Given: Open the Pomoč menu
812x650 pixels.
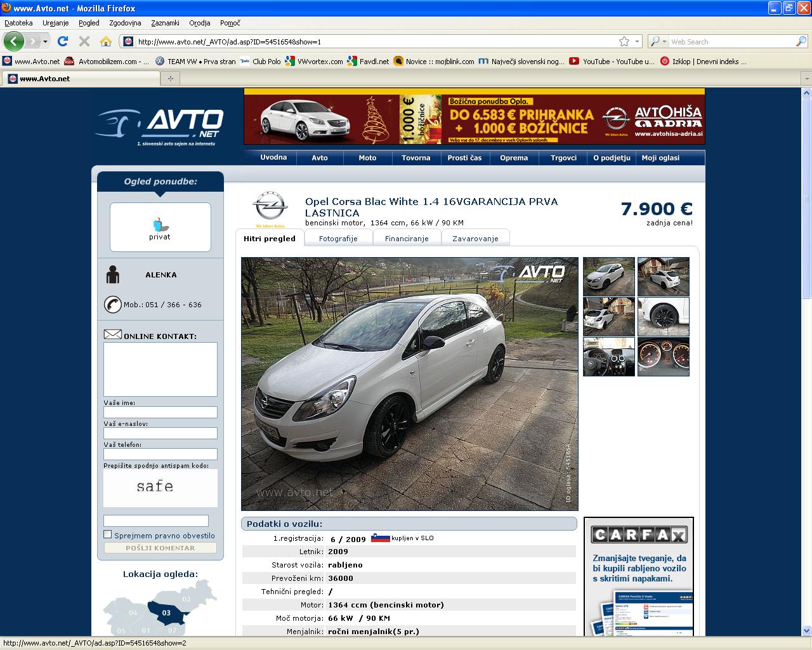Looking at the screenshot, I should 230,23.
